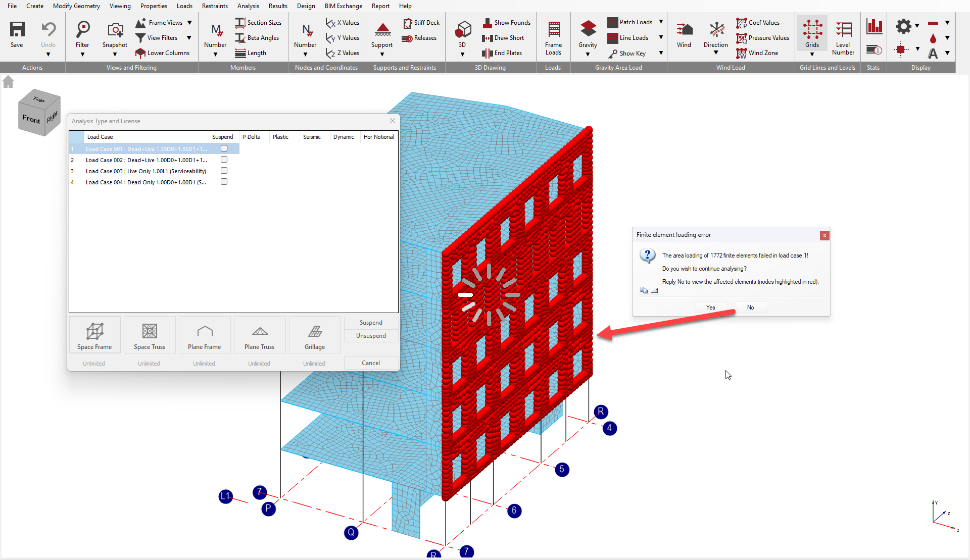Select the Space Frame analysis type

[94, 335]
